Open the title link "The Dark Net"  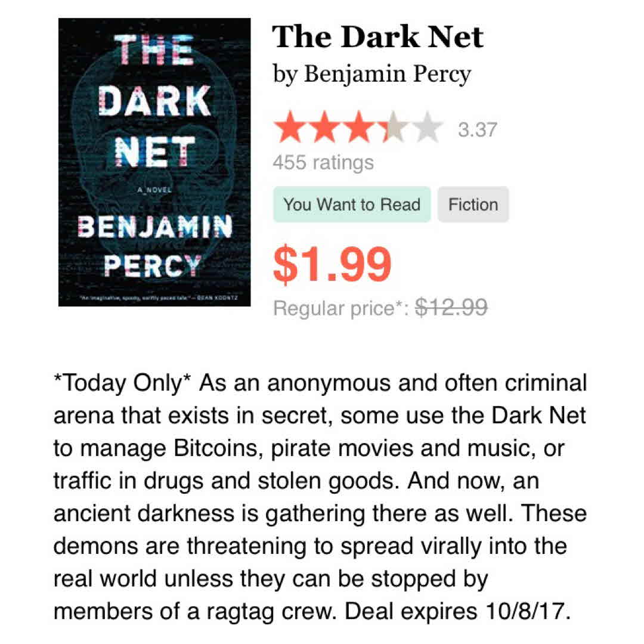coord(377,38)
